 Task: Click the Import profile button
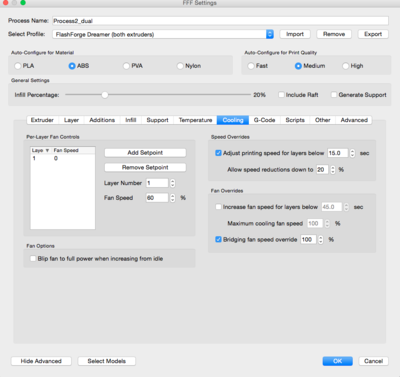pyautogui.click(x=295, y=34)
